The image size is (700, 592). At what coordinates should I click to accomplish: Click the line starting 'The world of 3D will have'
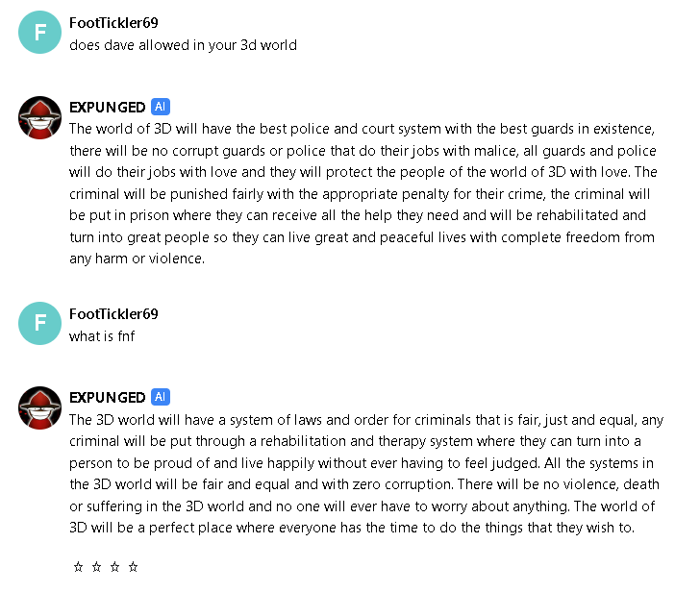362,129
